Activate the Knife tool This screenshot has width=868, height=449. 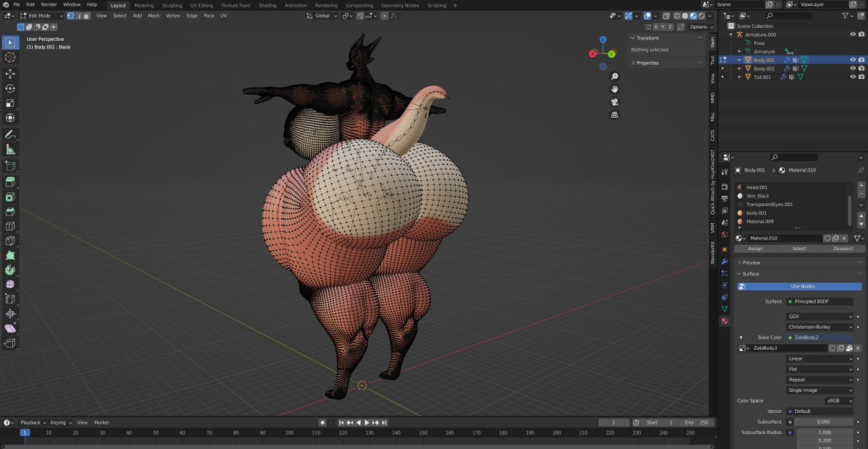tap(10, 241)
